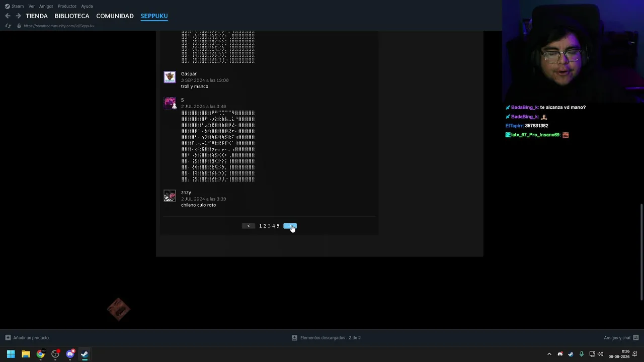The width and height of the screenshot is (644, 362).
Task: Open the taskbar clock and date
Action: click(619, 354)
